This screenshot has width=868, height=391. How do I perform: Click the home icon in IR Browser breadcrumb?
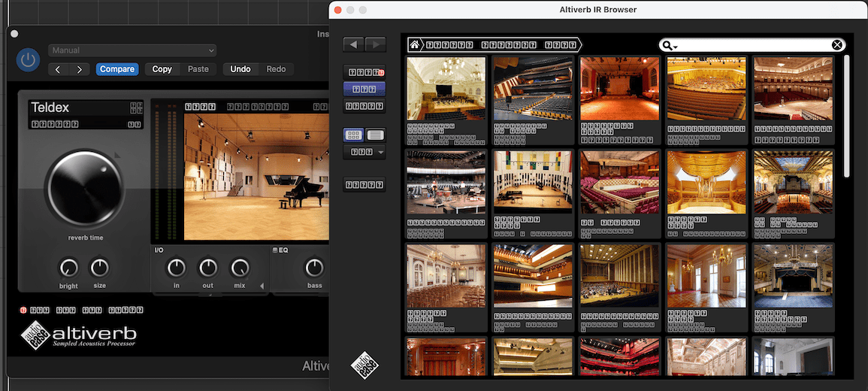413,45
